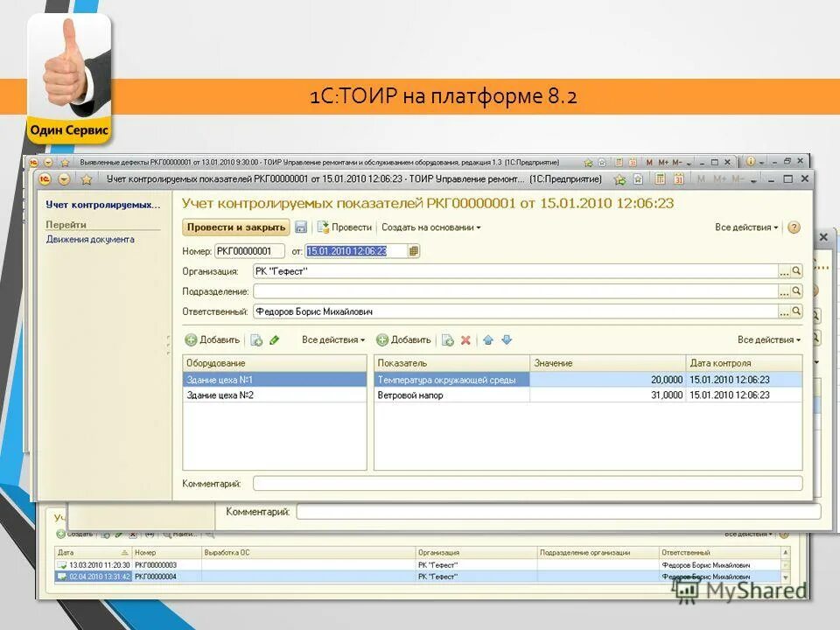
Task: Open the main menu arrow button in front title bar
Action: click(x=64, y=178)
